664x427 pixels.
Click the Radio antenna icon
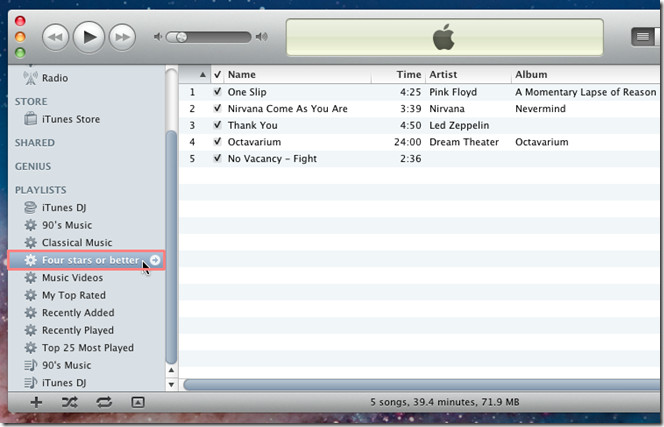point(30,78)
